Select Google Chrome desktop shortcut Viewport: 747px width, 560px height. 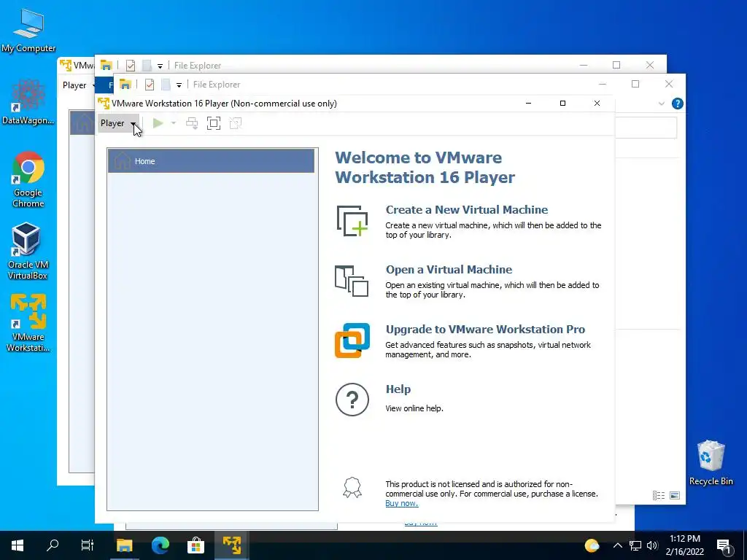pyautogui.click(x=28, y=180)
